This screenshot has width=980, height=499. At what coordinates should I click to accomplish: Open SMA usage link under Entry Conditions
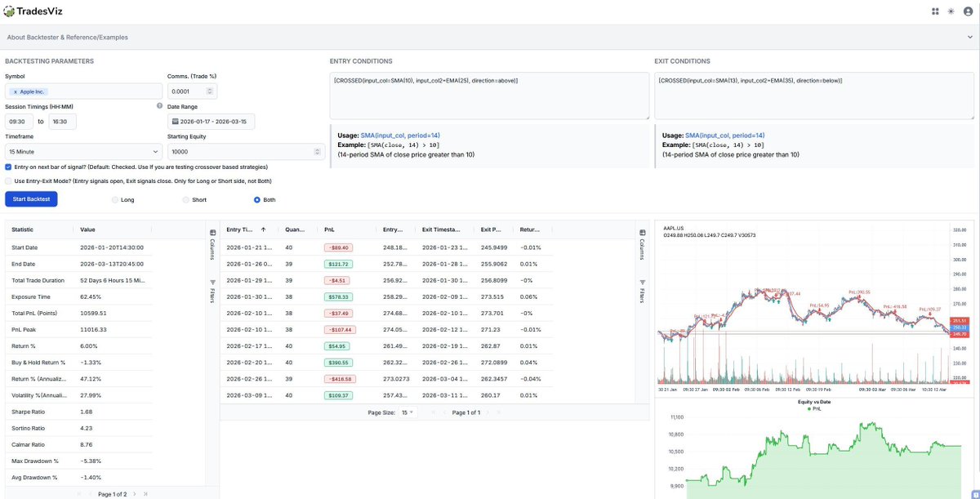pyautogui.click(x=400, y=135)
